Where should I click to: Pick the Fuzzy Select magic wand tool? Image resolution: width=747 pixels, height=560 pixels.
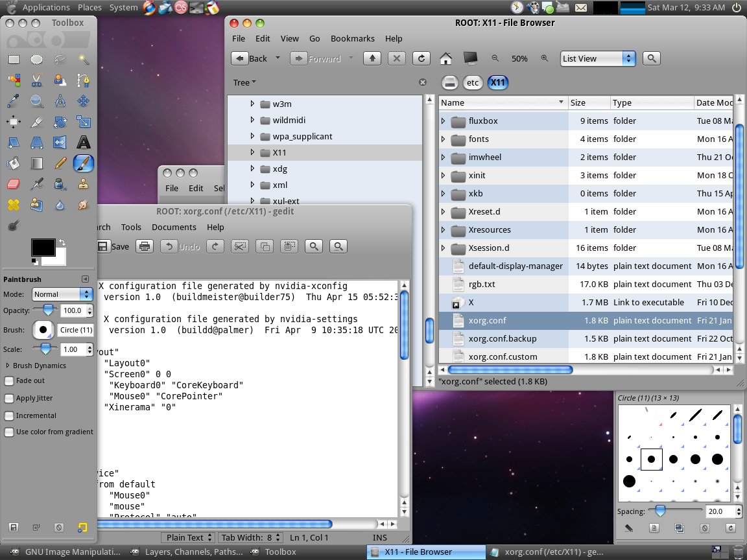coord(84,60)
